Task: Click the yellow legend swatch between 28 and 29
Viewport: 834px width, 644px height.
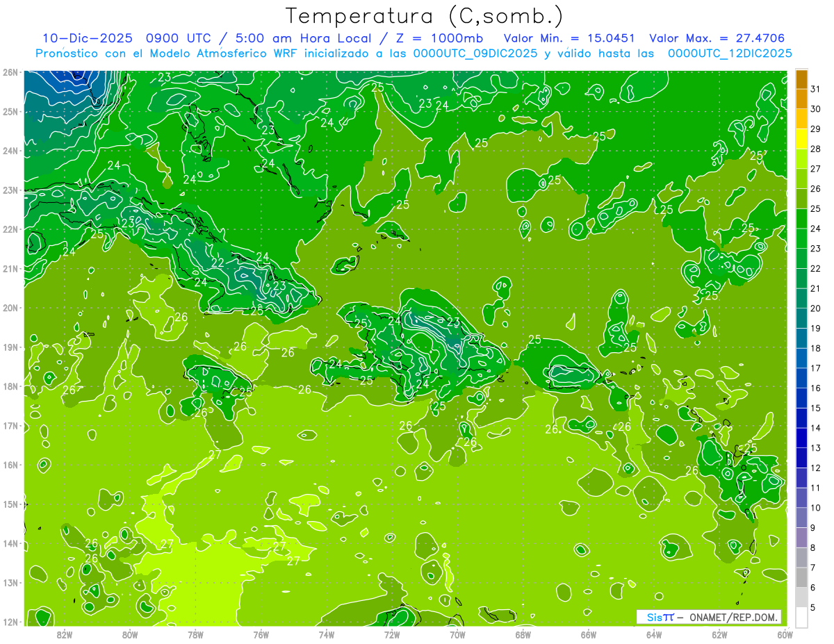Action: 801,139
